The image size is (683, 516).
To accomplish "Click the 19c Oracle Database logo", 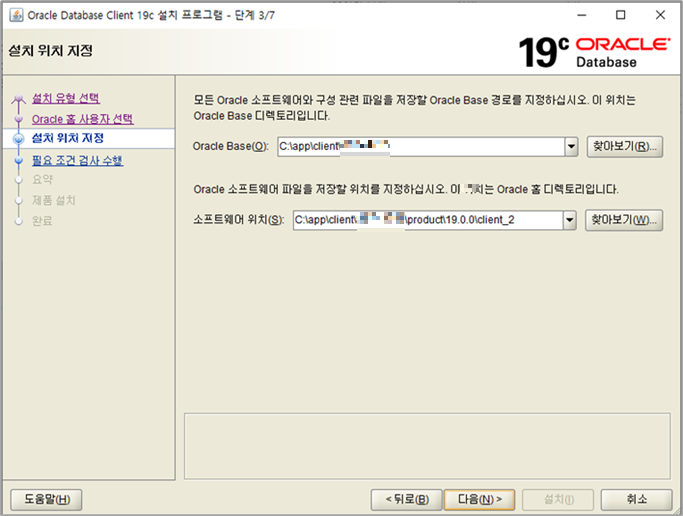I will [594, 52].
